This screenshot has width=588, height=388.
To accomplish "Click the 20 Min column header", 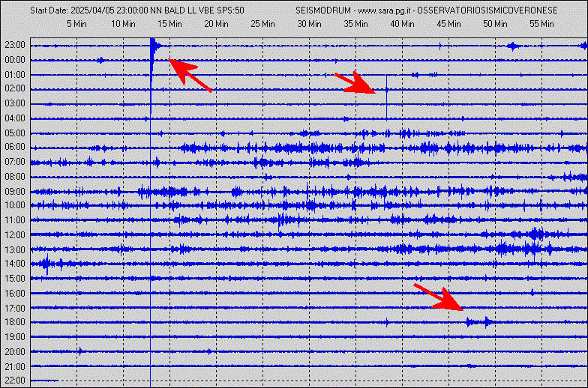I will pyautogui.click(x=216, y=24).
